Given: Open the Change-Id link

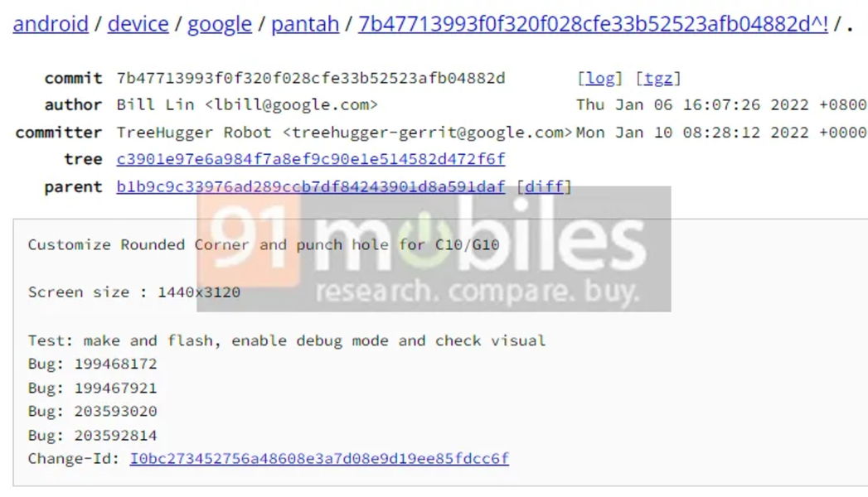Looking at the screenshot, I should [319, 458].
